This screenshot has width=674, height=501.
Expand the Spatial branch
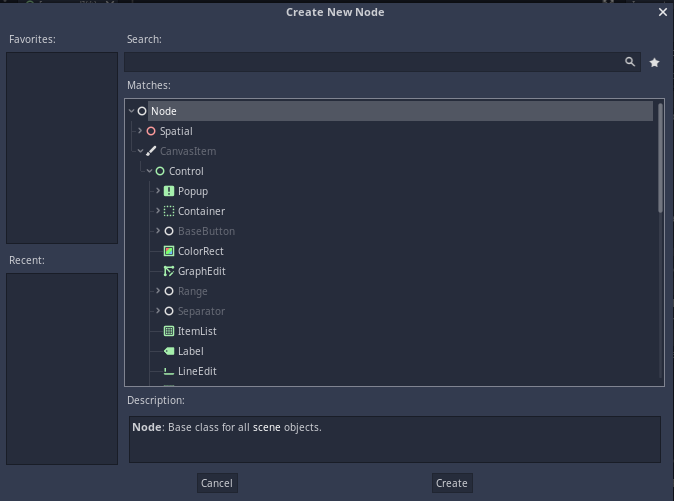pos(140,131)
